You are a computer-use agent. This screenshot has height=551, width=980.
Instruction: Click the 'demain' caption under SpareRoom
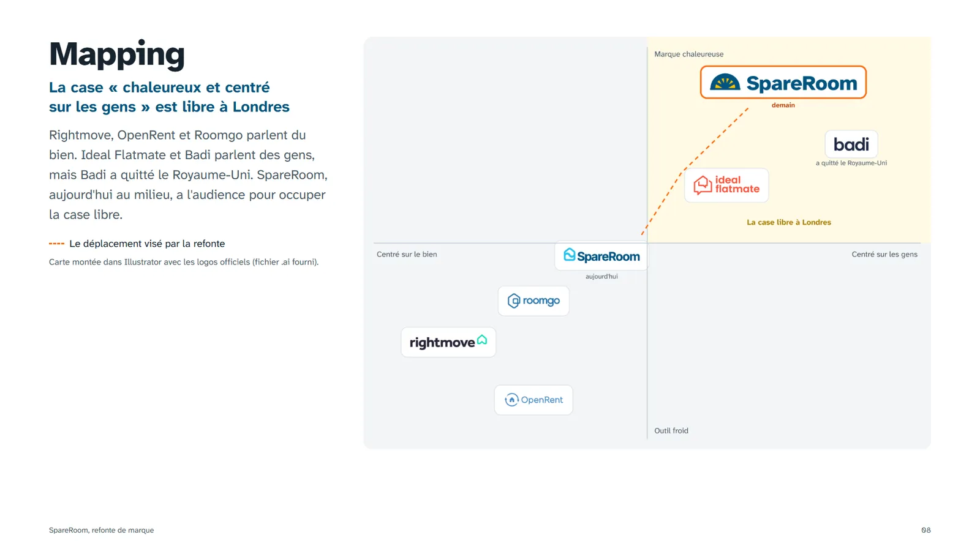click(x=783, y=105)
